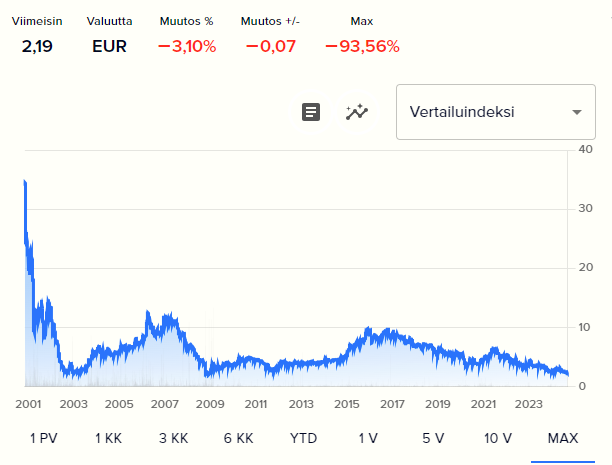Select the 1 PV time range
Image resolution: width=612 pixels, height=465 pixels.
(45, 438)
